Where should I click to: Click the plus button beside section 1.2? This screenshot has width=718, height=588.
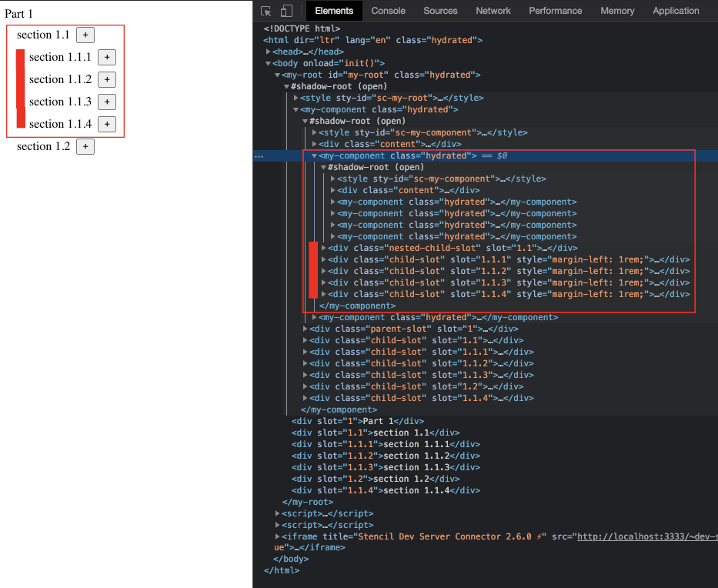click(x=85, y=146)
